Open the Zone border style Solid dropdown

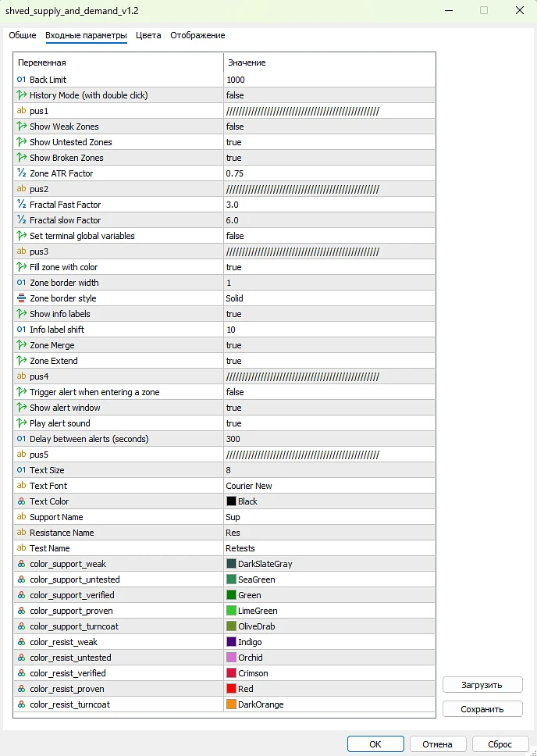[x=234, y=298]
